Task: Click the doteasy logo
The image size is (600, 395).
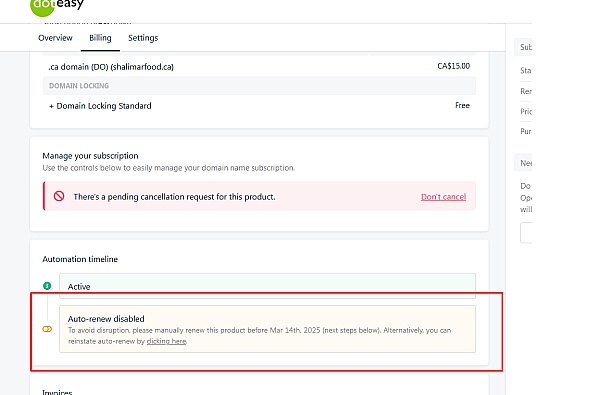Action: click(x=57, y=7)
